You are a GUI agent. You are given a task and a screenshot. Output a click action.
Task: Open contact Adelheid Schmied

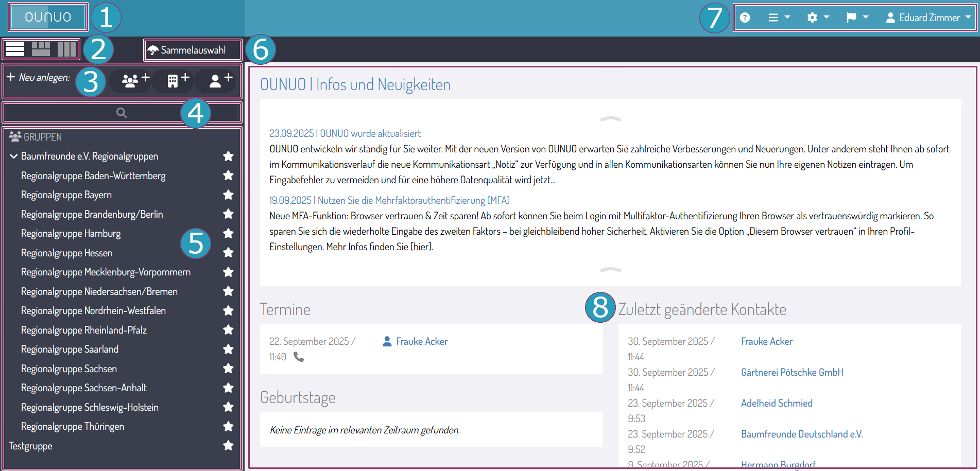tap(777, 403)
